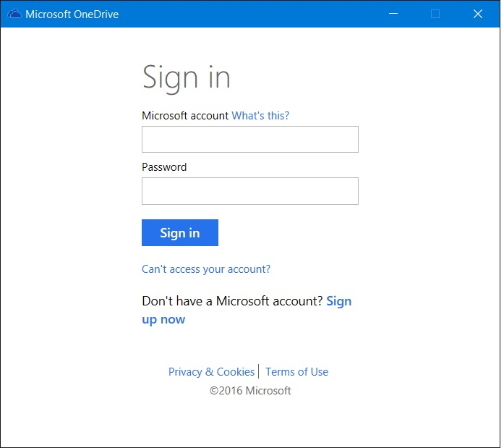
Task: Click the "©2016 Microsoft" footer text
Action: tap(250, 391)
